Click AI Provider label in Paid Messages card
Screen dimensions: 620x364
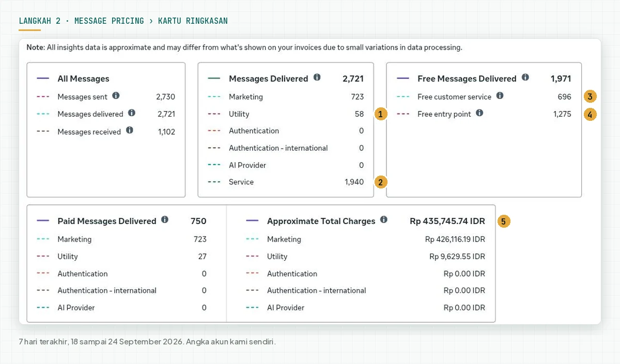point(76,307)
